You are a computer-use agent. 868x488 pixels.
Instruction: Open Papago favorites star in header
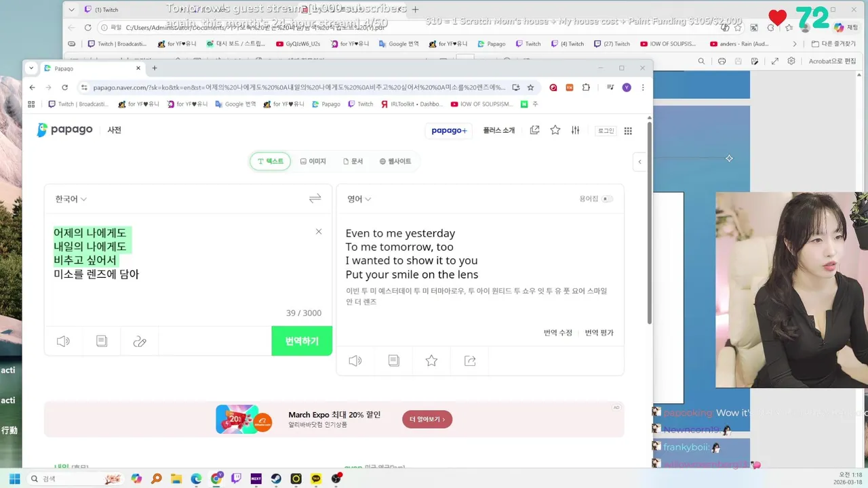click(x=555, y=130)
